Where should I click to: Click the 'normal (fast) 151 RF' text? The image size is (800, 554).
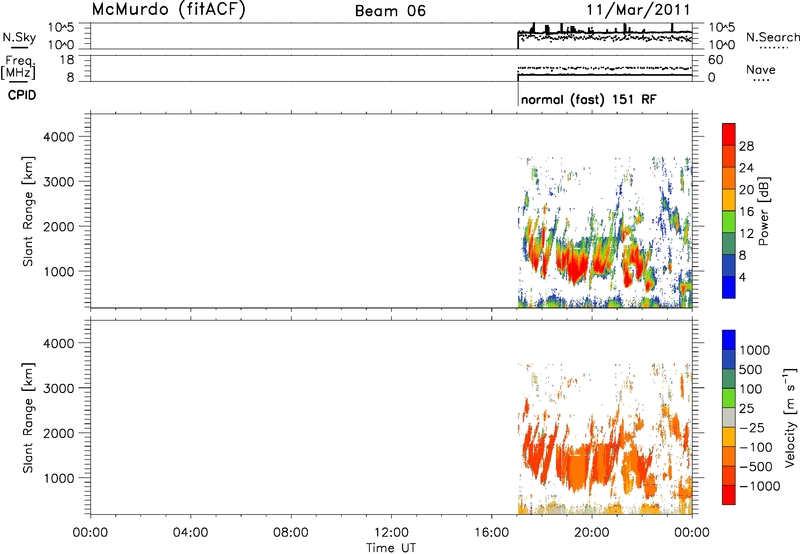tap(589, 99)
